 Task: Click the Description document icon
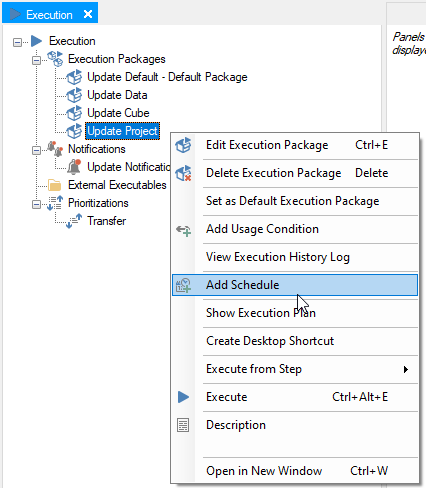point(183,425)
